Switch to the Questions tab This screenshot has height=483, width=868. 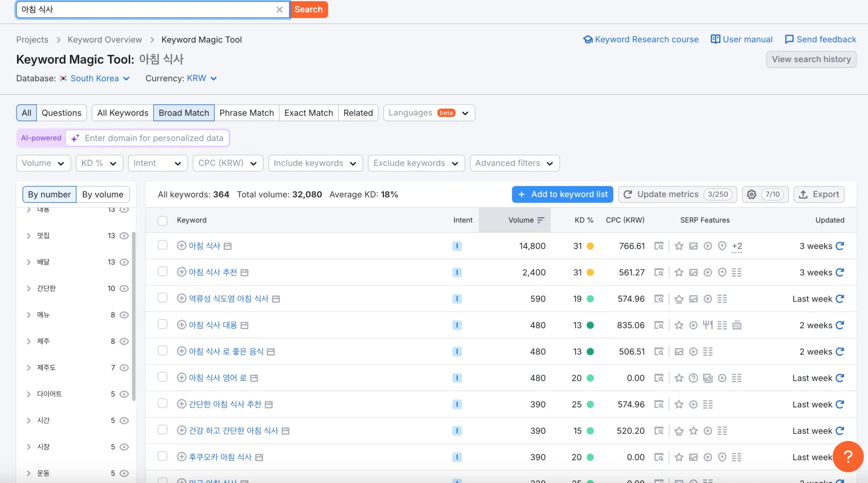(x=61, y=113)
